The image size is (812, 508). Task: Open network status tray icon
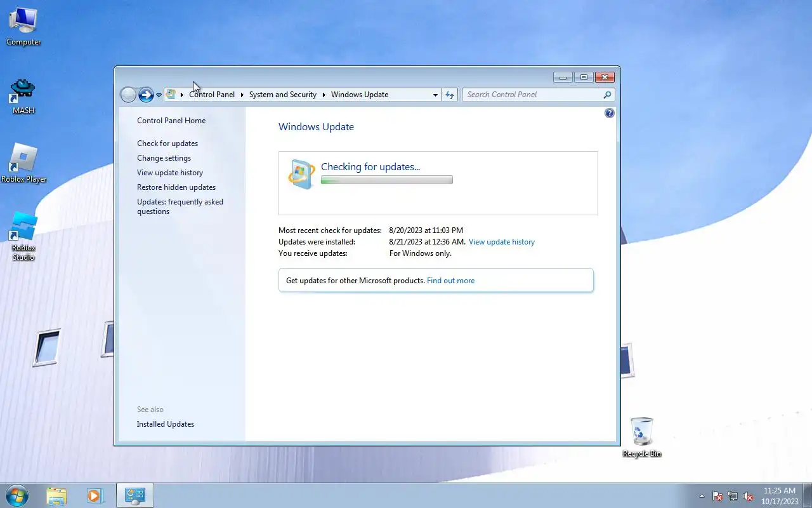733,497
